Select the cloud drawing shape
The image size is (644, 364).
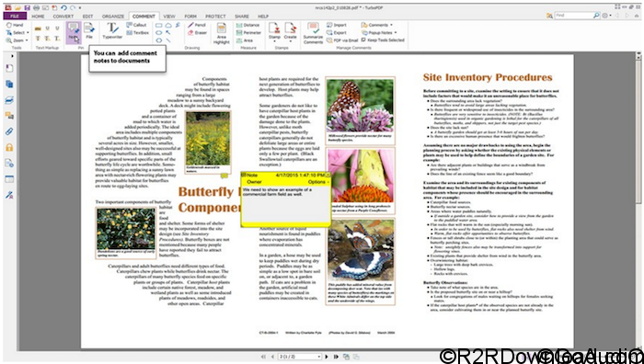pos(168,26)
